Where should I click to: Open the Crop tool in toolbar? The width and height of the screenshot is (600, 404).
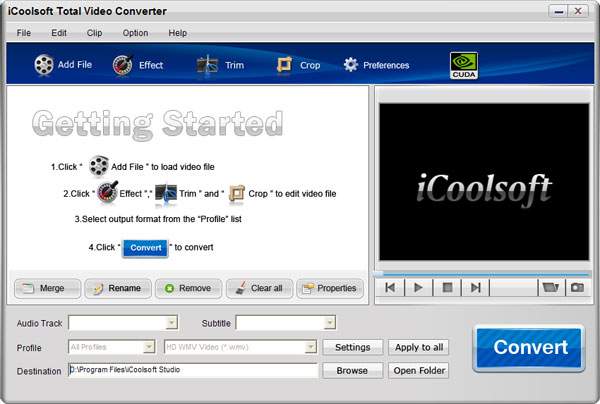tap(298, 65)
